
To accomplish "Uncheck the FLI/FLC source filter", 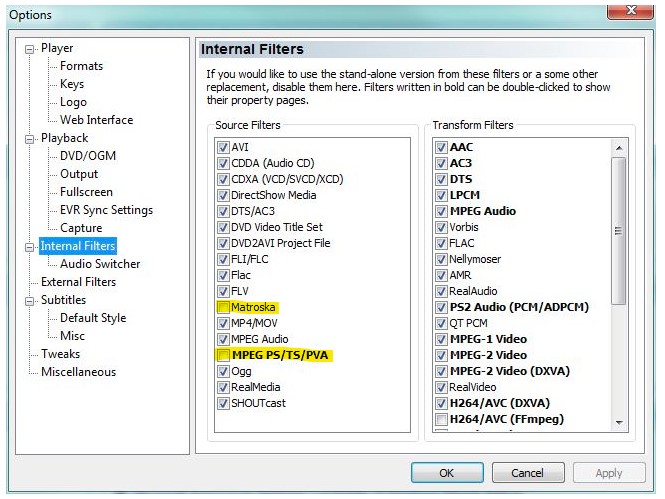I will tap(223, 259).
